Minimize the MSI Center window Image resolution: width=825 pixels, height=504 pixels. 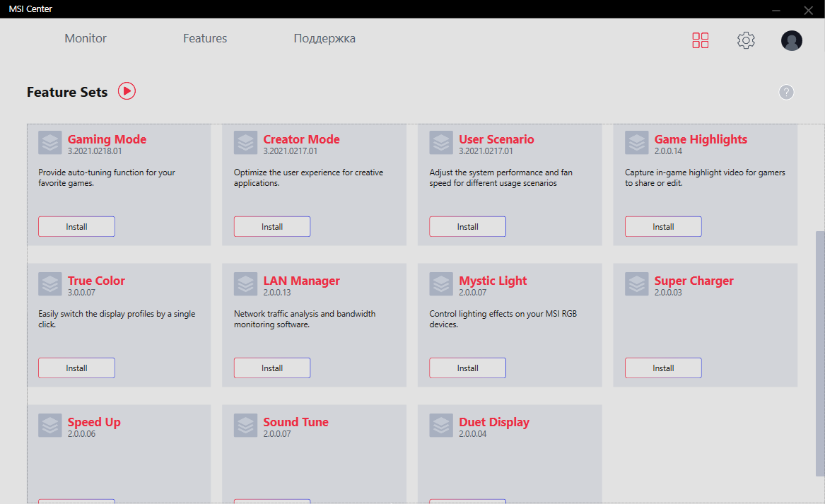point(776,10)
